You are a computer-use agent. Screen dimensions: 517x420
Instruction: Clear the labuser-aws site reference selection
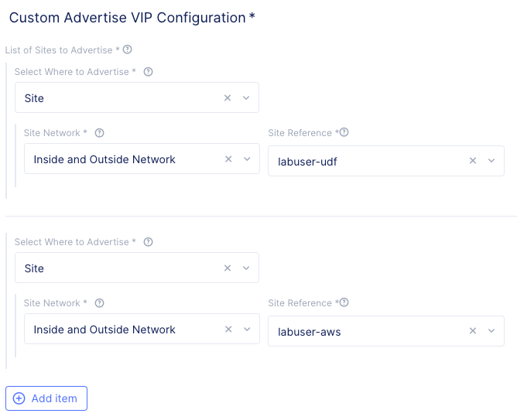click(473, 331)
